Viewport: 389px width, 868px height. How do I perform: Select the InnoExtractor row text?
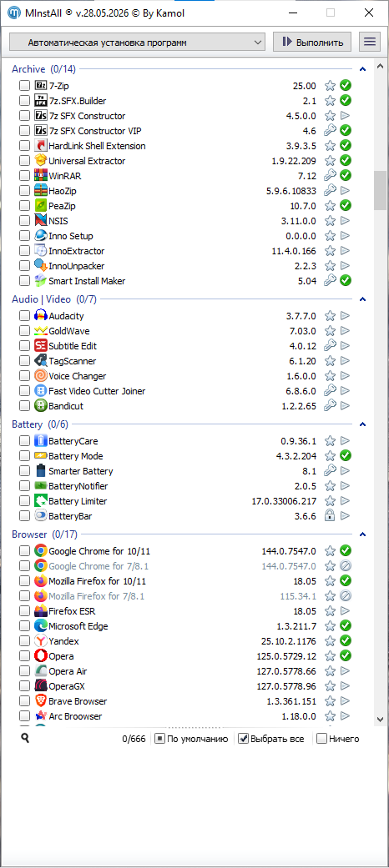[x=77, y=251]
